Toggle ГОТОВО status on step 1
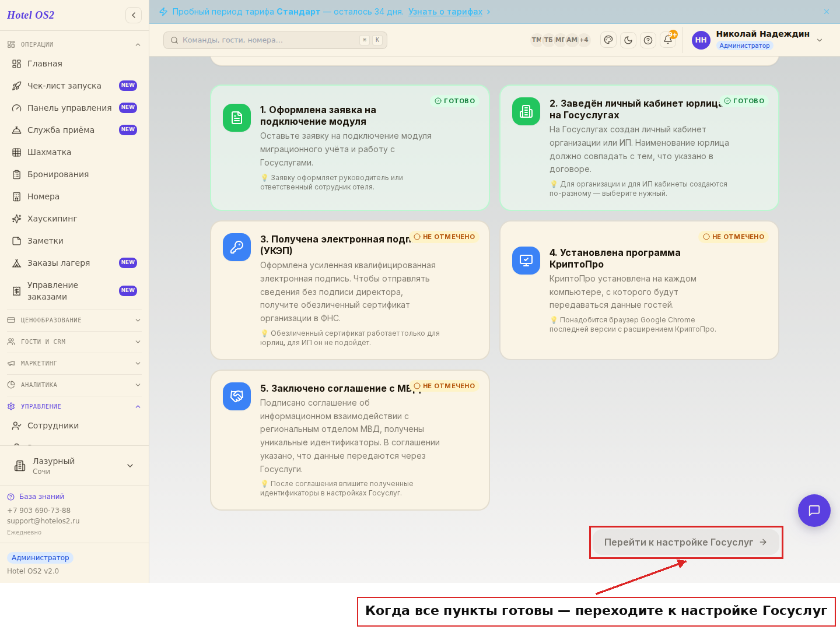Image resolution: width=840 pixels, height=640 pixels. pyautogui.click(x=455, y=101)
